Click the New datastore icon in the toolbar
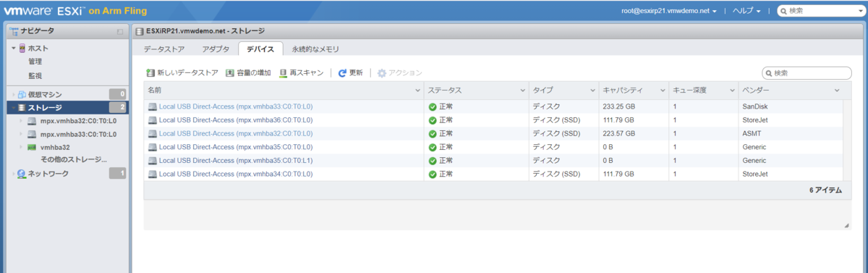Screen dimensions: 868x273 click(150, 73)
